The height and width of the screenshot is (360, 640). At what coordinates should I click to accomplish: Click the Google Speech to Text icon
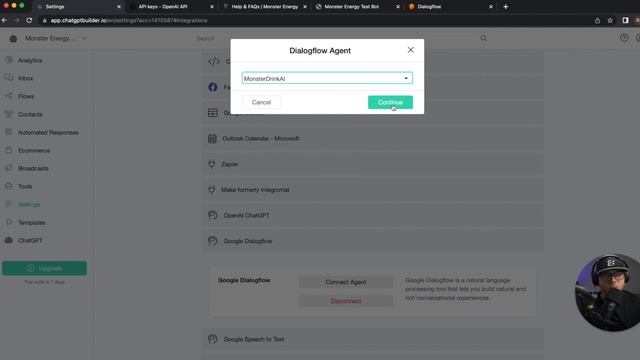(x=213, y=339)
